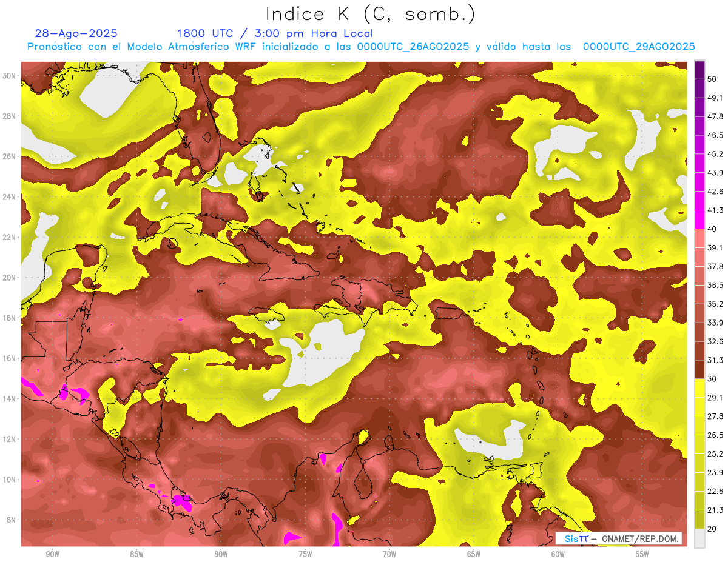Select the 55W longitude label
Screen dimensions: 728x562
(x=642, y=555)
